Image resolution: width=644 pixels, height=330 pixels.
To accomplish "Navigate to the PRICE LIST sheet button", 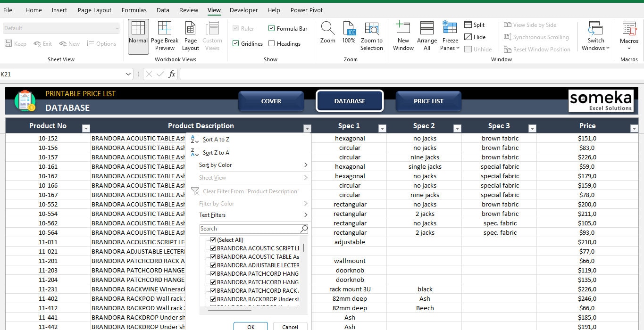I will tap(428, 101).
